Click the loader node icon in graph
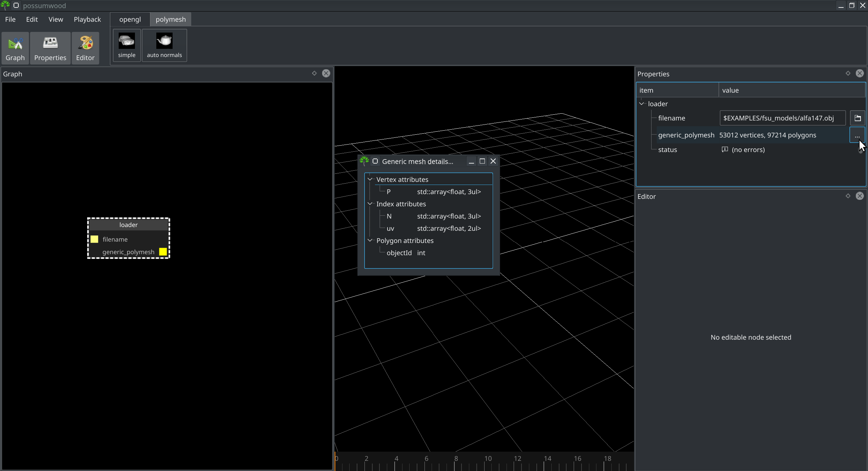Viewport: 868px width, 471px height. [x=128, y=225]
